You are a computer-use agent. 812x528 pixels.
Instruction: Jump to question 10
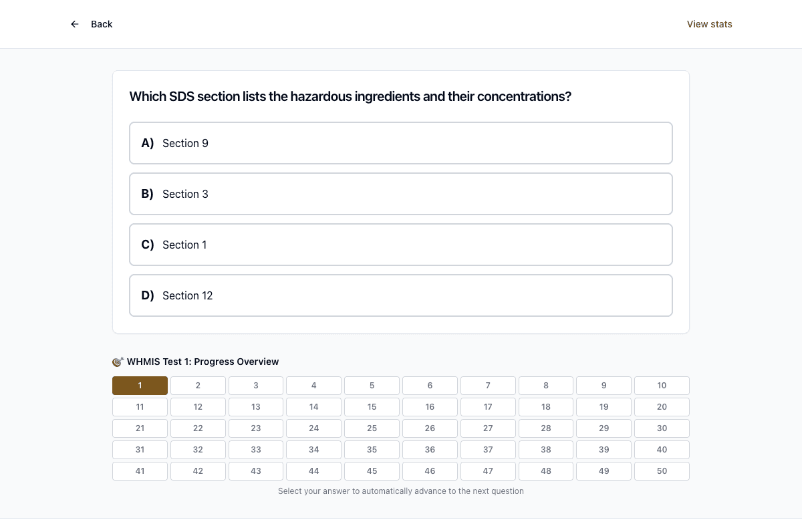click(x=662, y=386)
